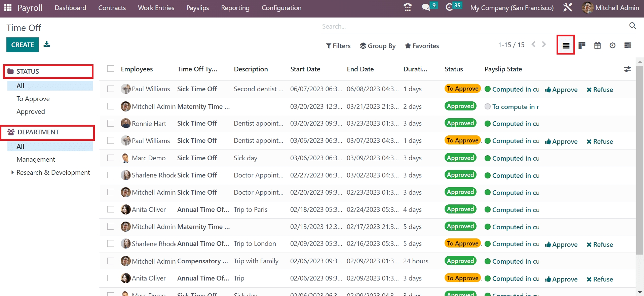Select the Marc Demo Sick day checkbox
The image size is (644, 296).
(x=111, y=158)
